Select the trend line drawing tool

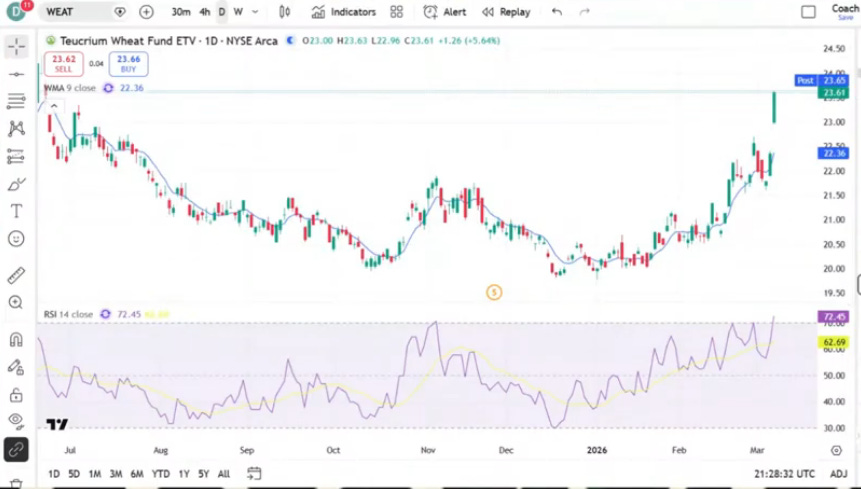click(x=16, y=74)
